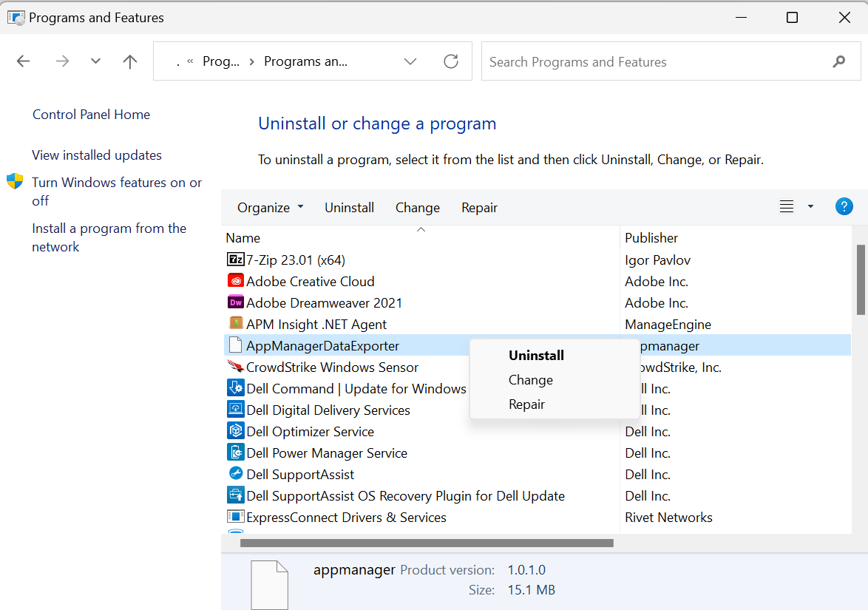
Task: Click the vertical scrollbar thumb
Action: tap(861, 279)
